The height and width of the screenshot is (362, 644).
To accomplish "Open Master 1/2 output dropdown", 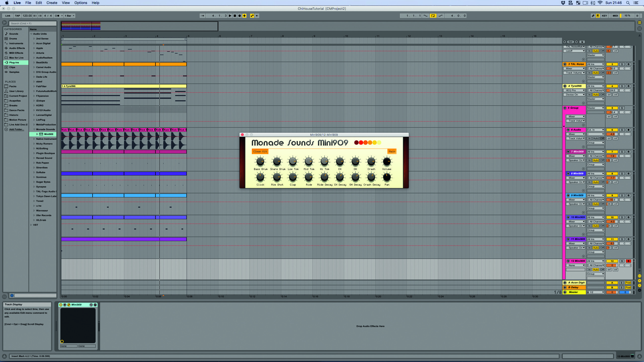I will click(x=595, y=292).
